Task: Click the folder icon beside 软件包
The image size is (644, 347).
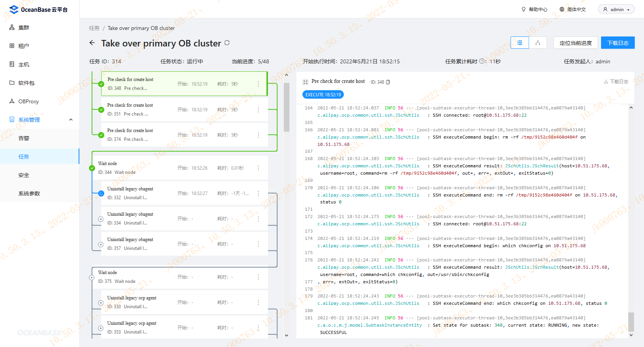Action: click(x=12, y=83)
